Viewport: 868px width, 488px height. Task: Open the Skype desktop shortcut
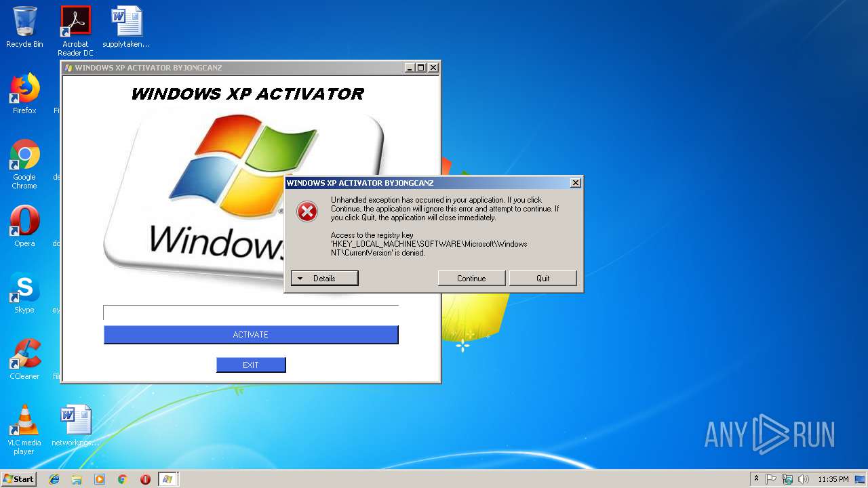tap(24, 293)
